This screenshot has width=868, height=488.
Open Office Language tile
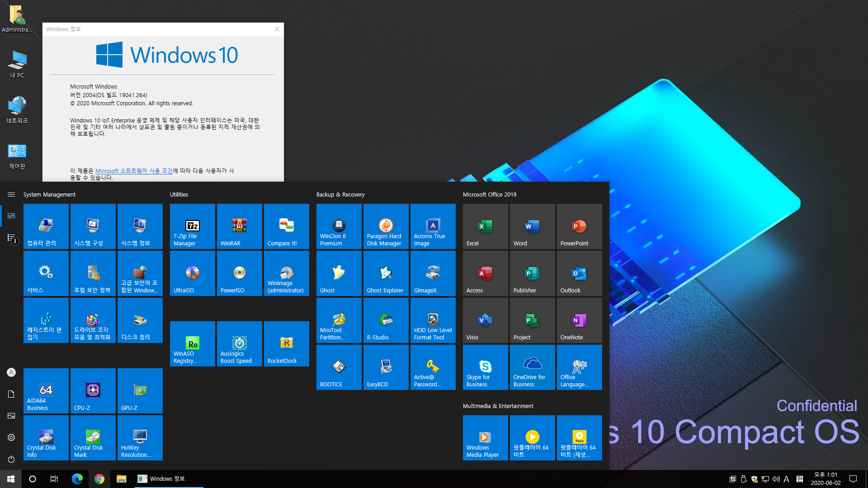pyautogui.click(x=580, y=367)
